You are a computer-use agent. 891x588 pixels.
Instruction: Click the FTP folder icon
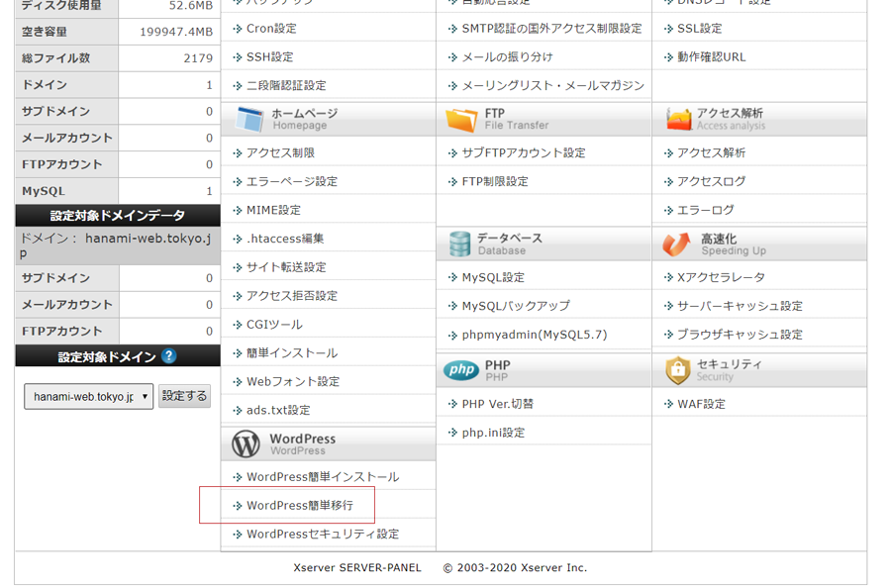tap(461, 120)
